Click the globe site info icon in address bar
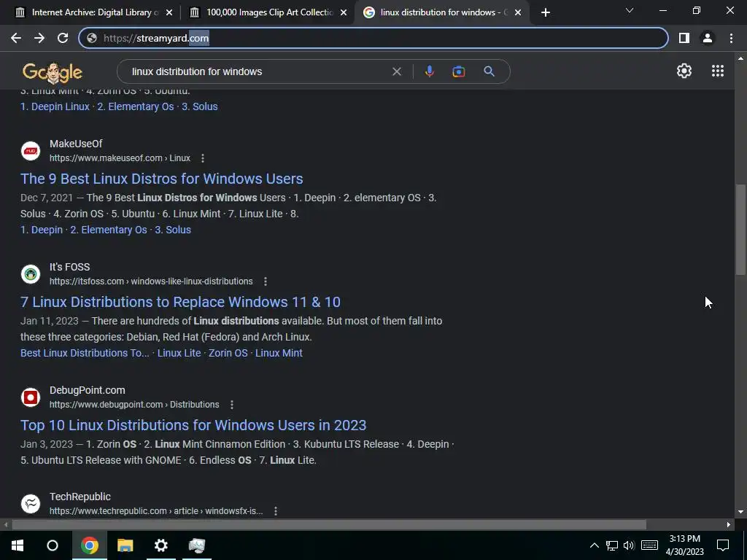Screen dimensions: 747x560 tap(92, 38)
